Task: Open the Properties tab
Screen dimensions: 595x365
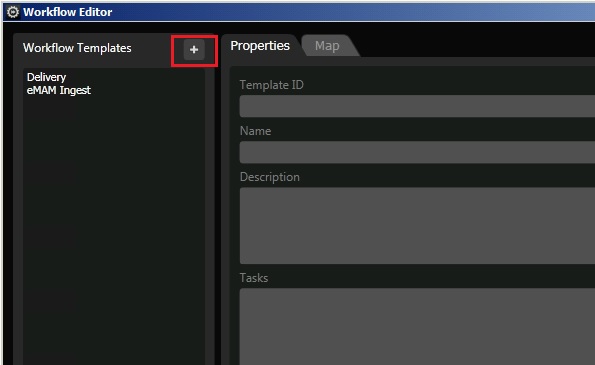Action: [x=260, y=46]
